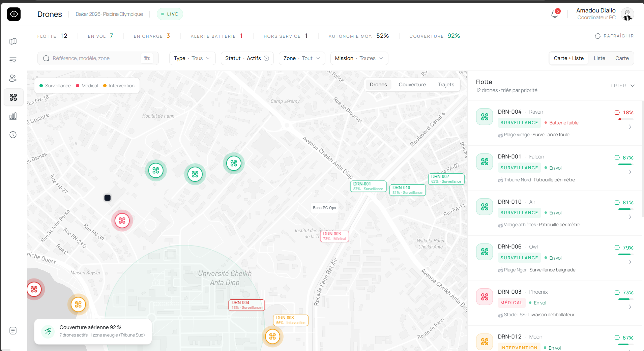Image resolution: width=644 pixels, height=351 pixels.
Task: Clear the Statut Actifs filter
Action: (266, 58)
